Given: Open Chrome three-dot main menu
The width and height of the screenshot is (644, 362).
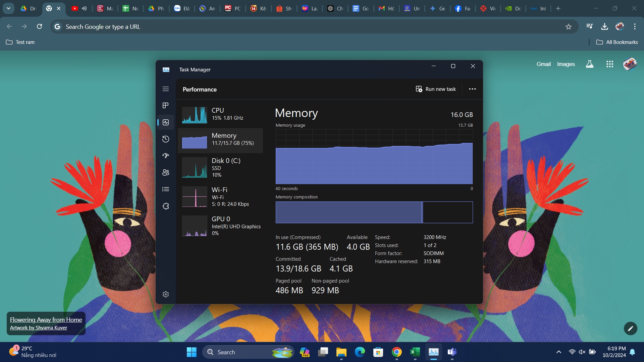Looking at the screenshot, I should [x=635, y=26].
